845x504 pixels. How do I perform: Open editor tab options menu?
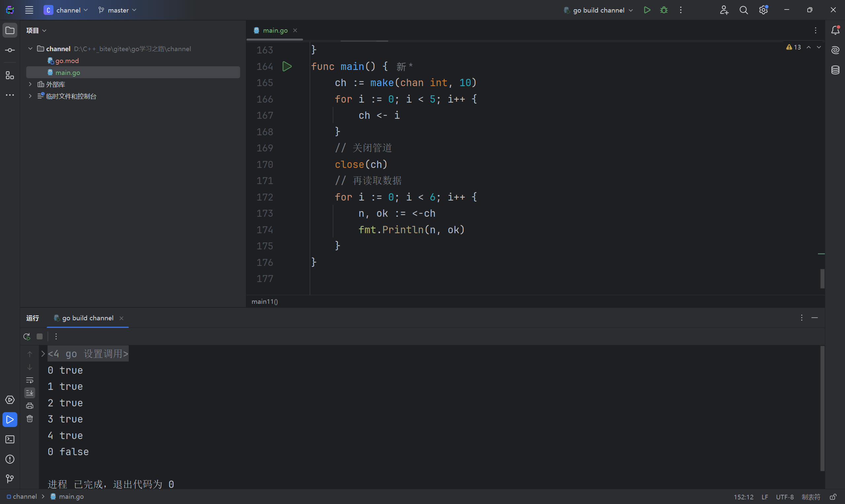point(815,30)
